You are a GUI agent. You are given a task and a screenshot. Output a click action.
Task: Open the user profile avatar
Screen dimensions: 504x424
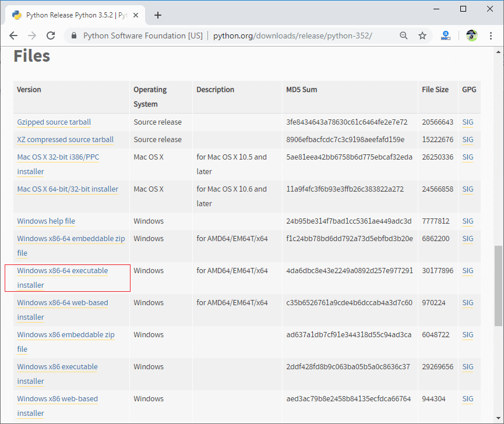tap(472, 36)
